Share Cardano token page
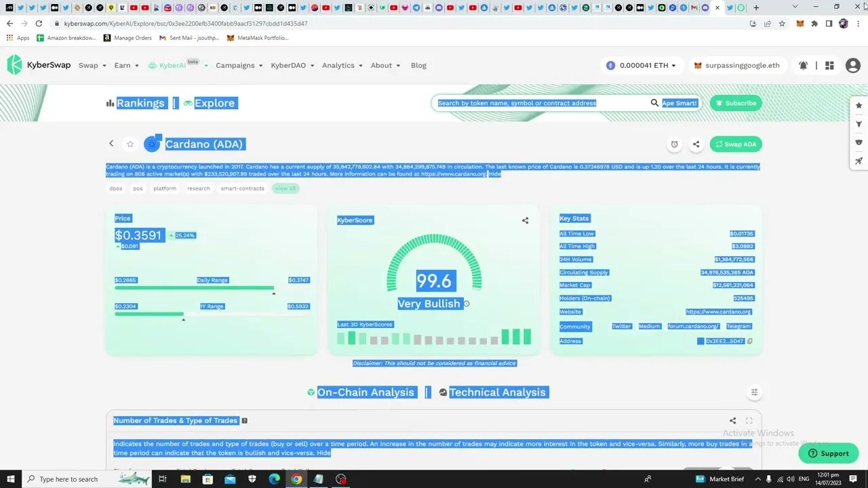868x488 pixels. point(696,144)
